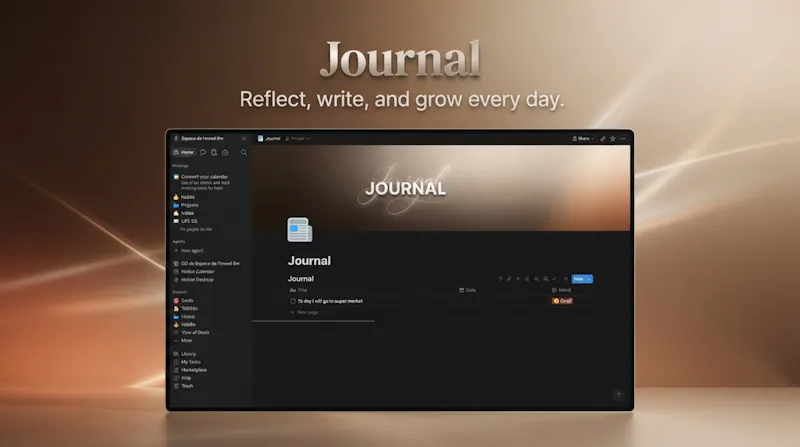Screen dimensions: 800x447
Task: Collapse the sidebar with the double-arrow icon
Action: [244, 138]
